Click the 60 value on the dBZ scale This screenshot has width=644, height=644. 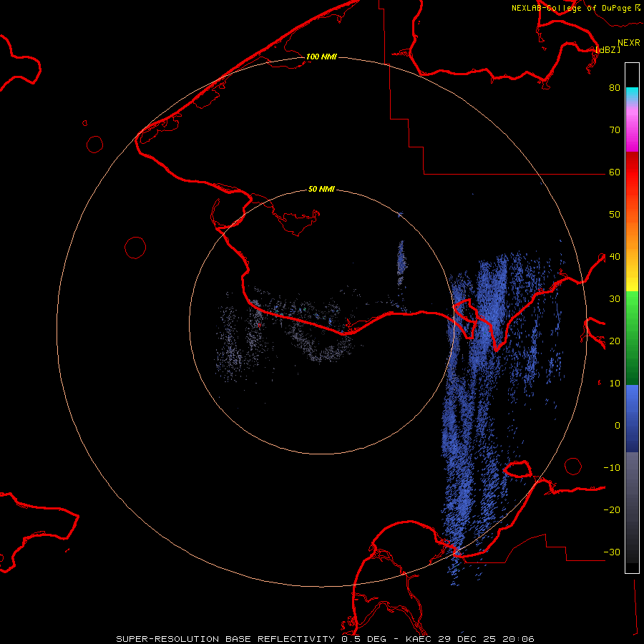point(615,172)
